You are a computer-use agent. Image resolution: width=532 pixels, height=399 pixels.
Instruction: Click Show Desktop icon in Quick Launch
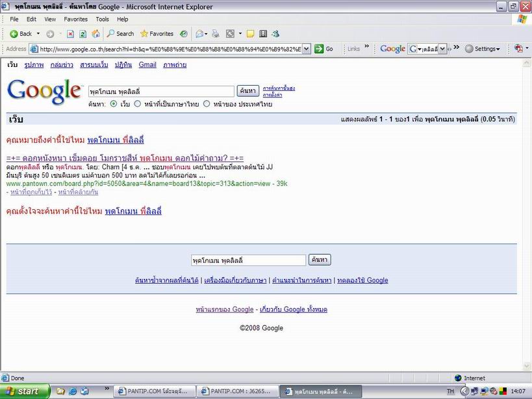(84, 391)
